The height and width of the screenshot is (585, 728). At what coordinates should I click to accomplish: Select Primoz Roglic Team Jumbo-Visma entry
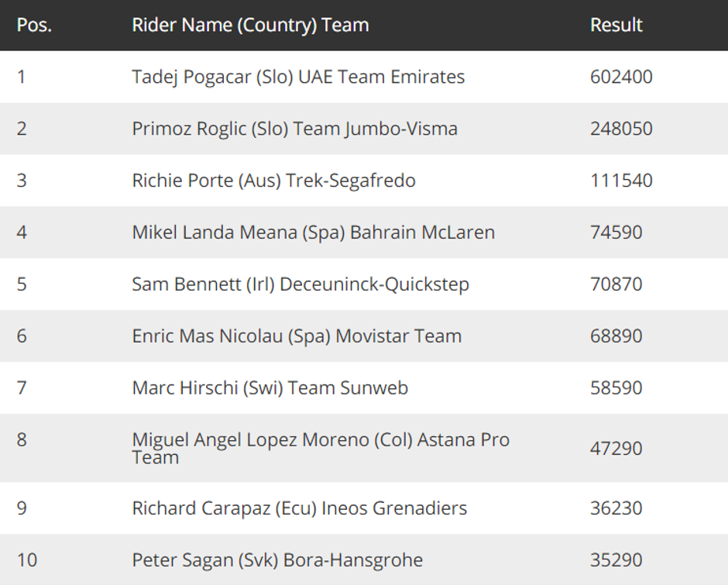[x=294, y=129]
